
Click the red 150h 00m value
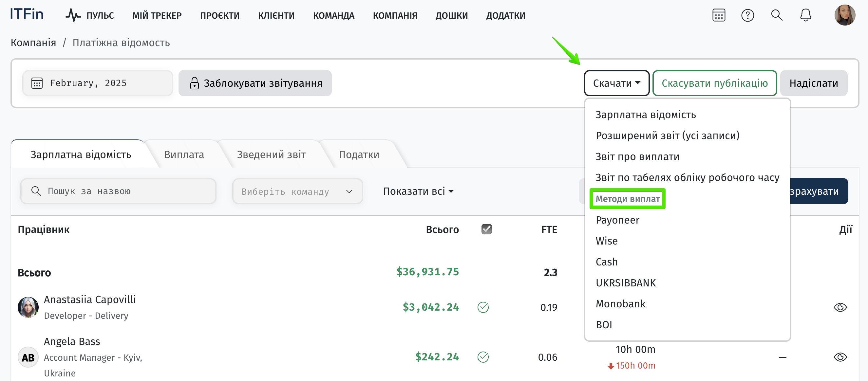point(635,365)
